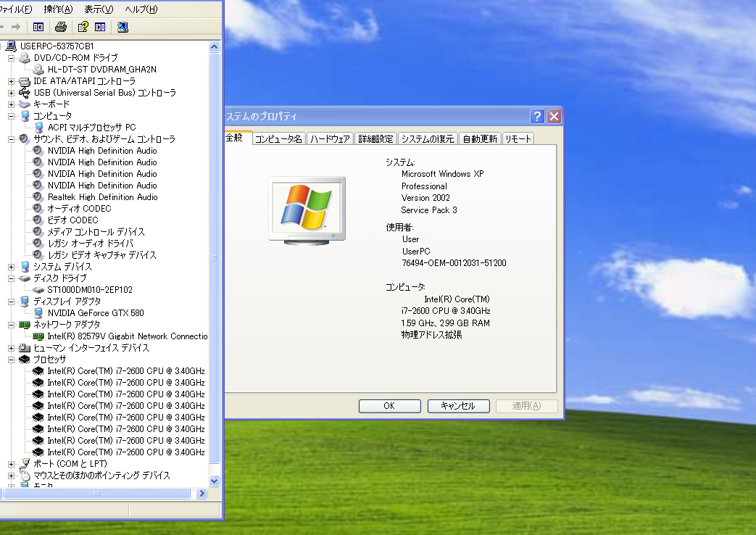Click the DVD/CD-ROM ドライブ disc icon

pyautogui.click(x=25, y=58)
